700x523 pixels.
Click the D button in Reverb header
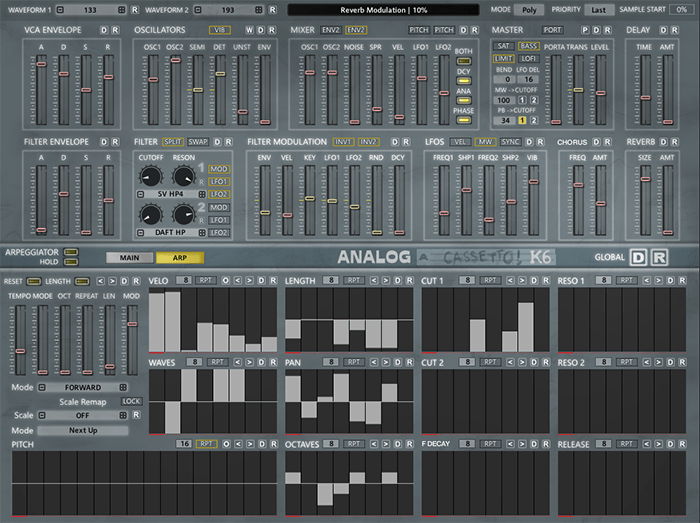[x=664, y=142]
